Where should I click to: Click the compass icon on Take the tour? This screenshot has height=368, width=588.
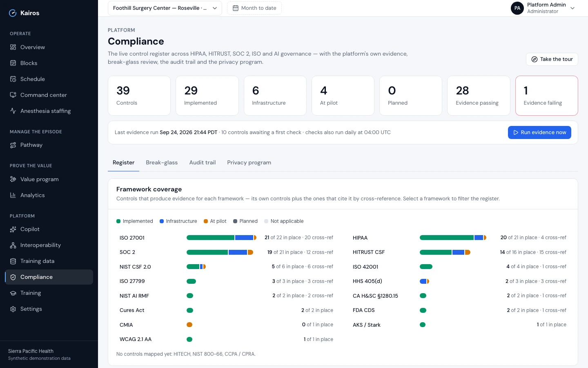click(535, 59)
